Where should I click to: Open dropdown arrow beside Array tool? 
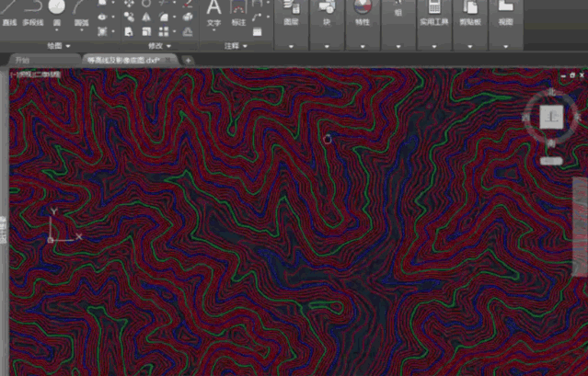tap(174, 32)
